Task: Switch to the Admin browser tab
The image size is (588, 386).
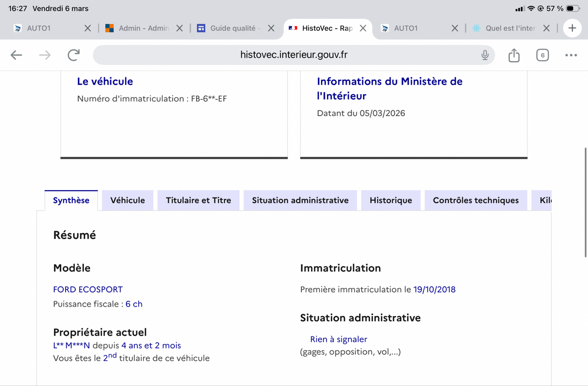Action: click(143, 28)
